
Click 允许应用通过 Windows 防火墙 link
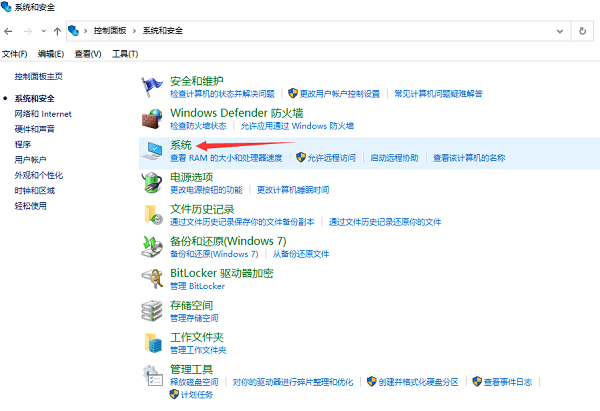[x=297, y=126]
